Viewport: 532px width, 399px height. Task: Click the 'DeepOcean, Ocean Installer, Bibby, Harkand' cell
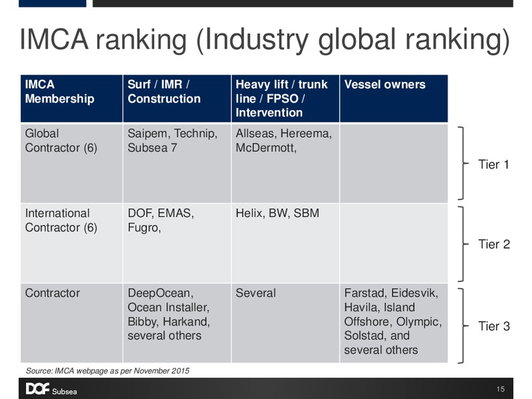click(177, 323)
